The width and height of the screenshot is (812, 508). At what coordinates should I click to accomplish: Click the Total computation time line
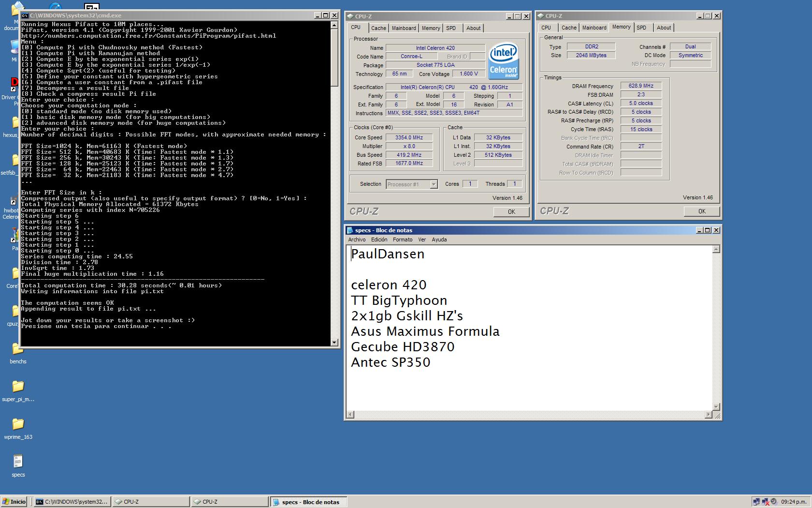[121, 285]
